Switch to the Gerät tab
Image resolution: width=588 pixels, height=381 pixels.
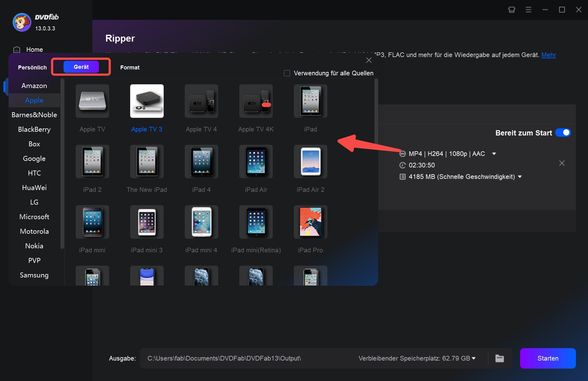pos(81,67)
